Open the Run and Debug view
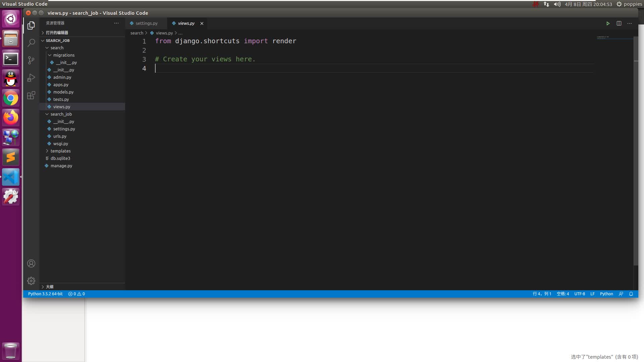Screen dimensions: 644x362 coord(31,78)
